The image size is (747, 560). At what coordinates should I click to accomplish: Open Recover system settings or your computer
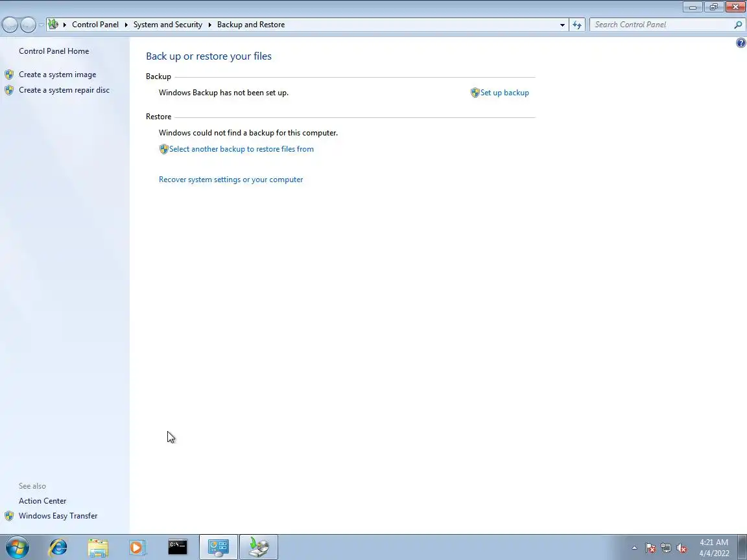pyautogui.click(x=231, y=180)
